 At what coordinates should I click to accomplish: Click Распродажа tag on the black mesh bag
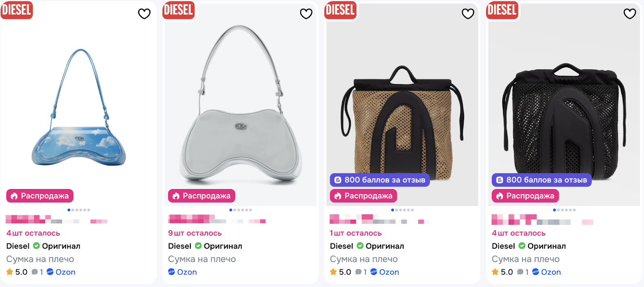[x=525, y=196]
